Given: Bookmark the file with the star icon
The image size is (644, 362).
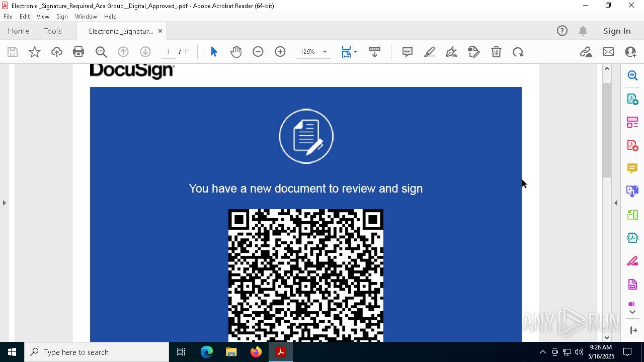Looking at the screenshot, I should point(35,52).
